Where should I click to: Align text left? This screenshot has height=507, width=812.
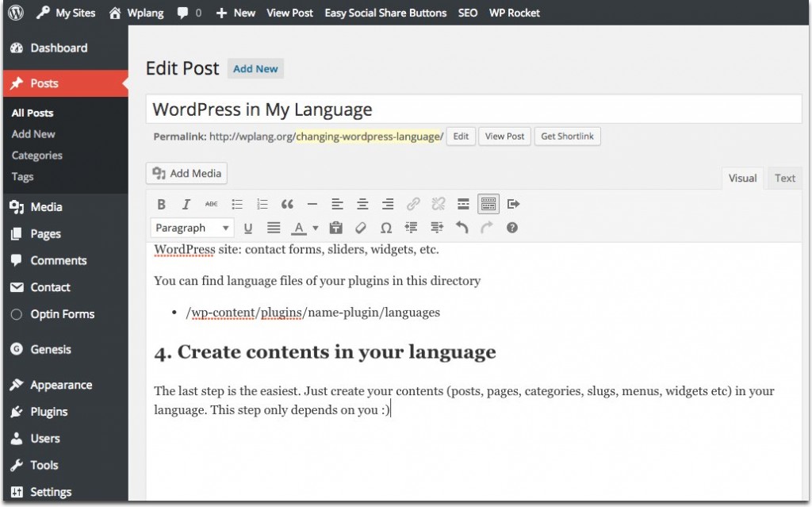pyautogui.click(x=337, y=204)
